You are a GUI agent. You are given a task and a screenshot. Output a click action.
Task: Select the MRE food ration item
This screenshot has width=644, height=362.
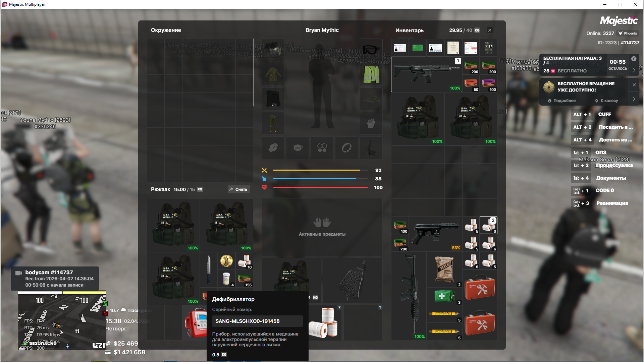click(x=444, y=269)
